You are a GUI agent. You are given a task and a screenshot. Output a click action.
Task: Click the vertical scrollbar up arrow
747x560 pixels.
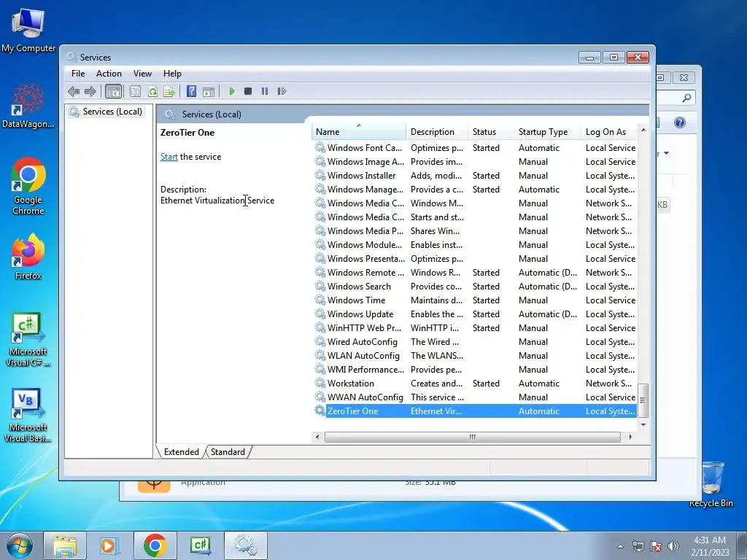coord(643,130)
